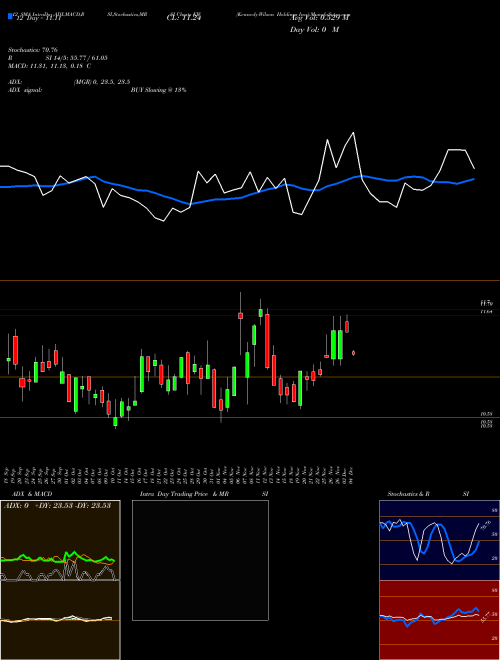Click the 'ADX: 0 +DY: 23.53 -DY: 23.53' header
Viewport: 500px width, 660px height.
(57, 505)
